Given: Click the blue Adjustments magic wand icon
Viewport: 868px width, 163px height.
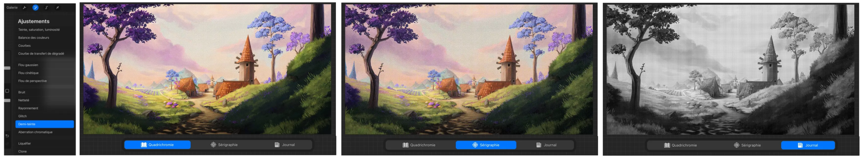Looking at the screenshot, I should pyautogui.click(x=35, y=7).
